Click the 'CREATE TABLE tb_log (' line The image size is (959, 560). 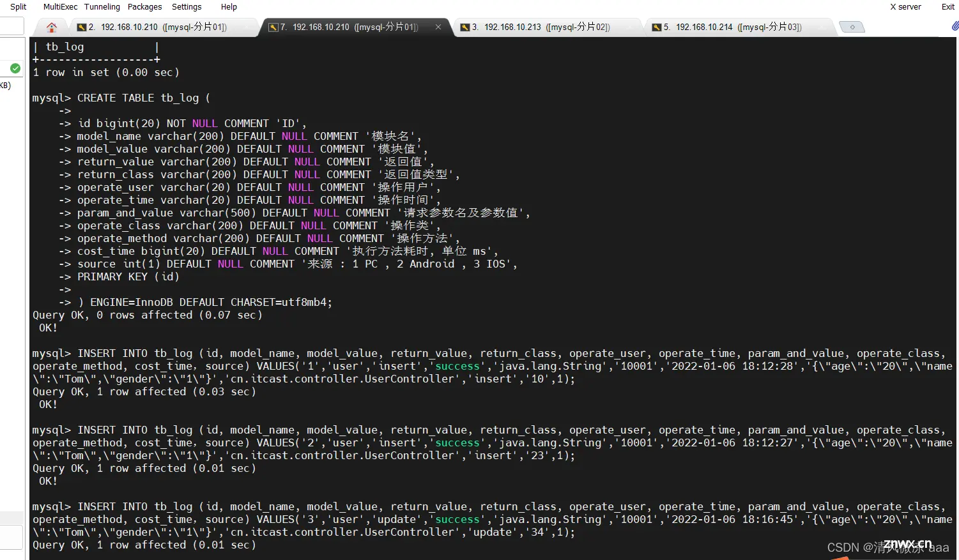tap(144, 98)
